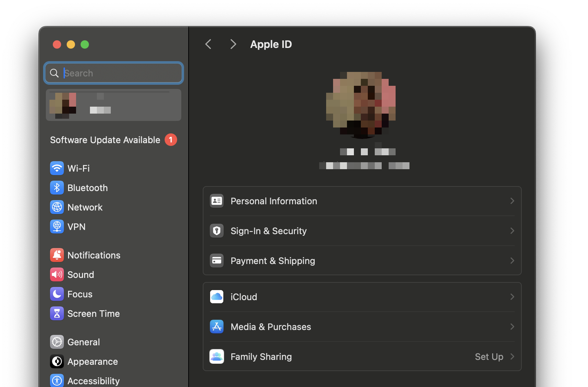This screenshot has width=588, height=387.
Task: Expand Payment & Shipping chevron
Action: 512,261
